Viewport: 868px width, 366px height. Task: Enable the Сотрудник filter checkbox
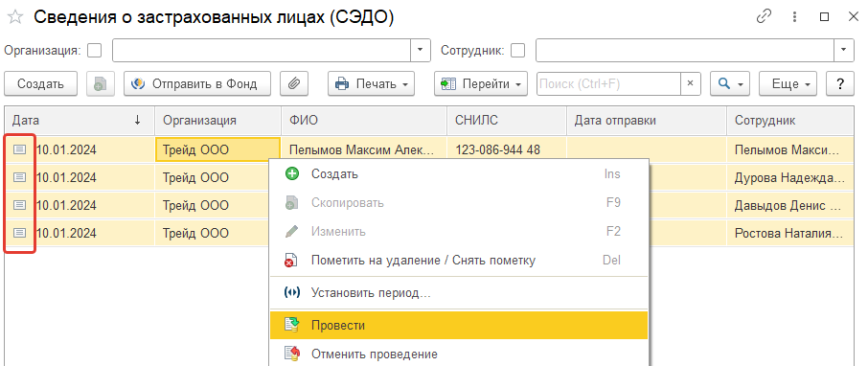[517, 51]
